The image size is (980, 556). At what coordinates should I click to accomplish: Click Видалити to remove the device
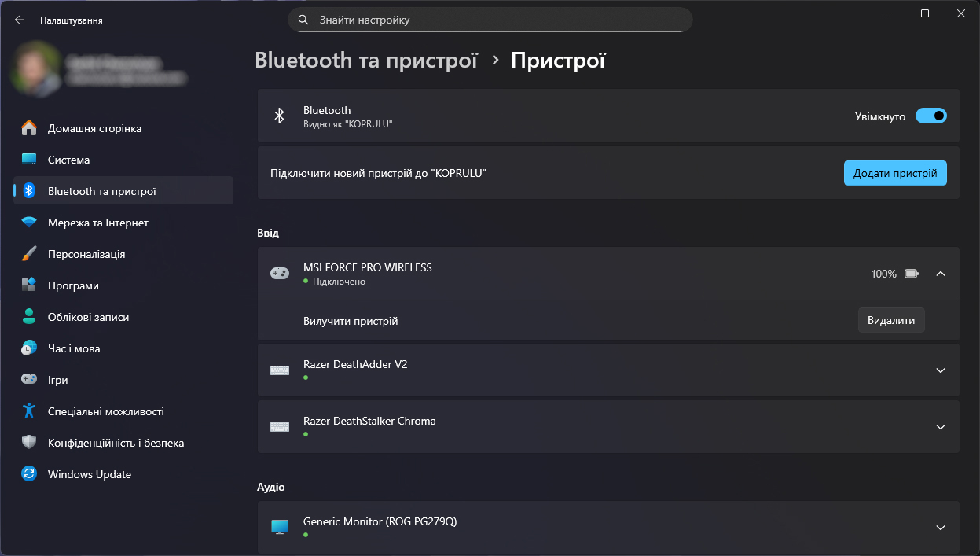click(890, 321)
